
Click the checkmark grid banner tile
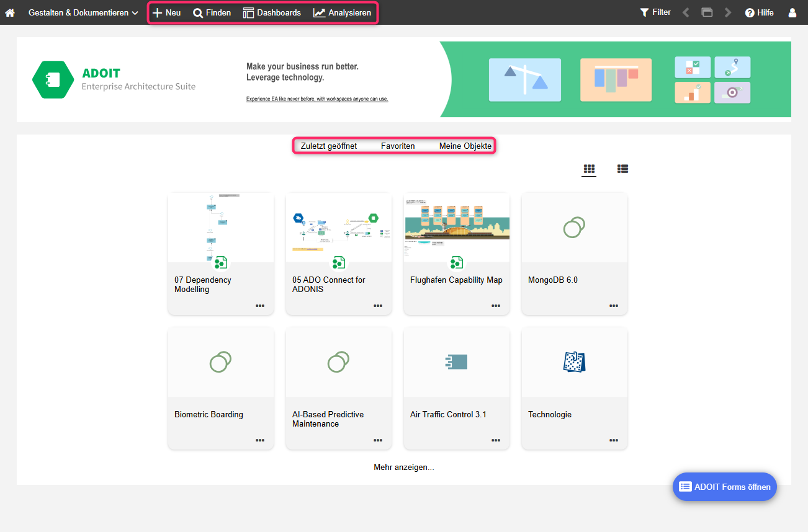(x=693, y=68)
